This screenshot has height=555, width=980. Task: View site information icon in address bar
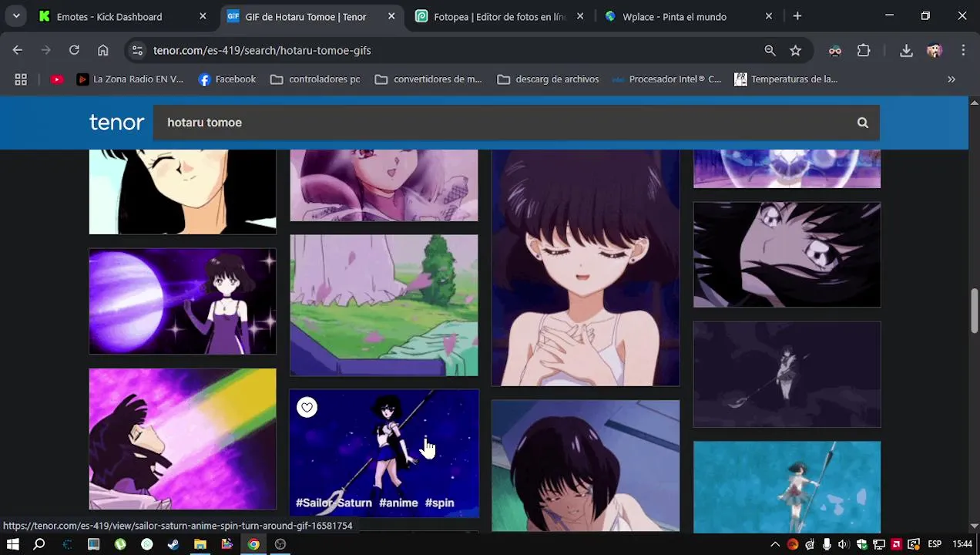(x=137, y=50)
